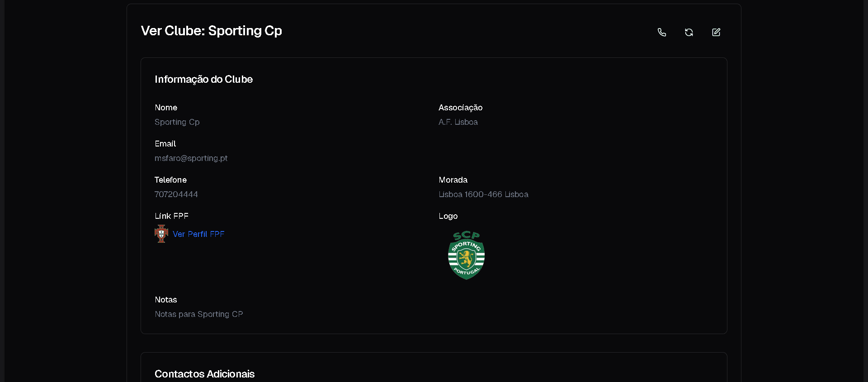Click the Sporting Cp name value

[177, 122]
